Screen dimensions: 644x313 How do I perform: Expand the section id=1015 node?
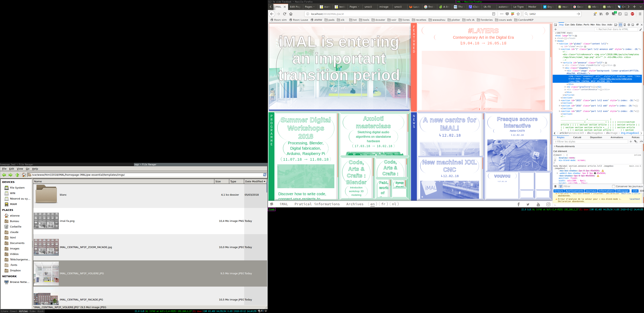pos(560,100)
